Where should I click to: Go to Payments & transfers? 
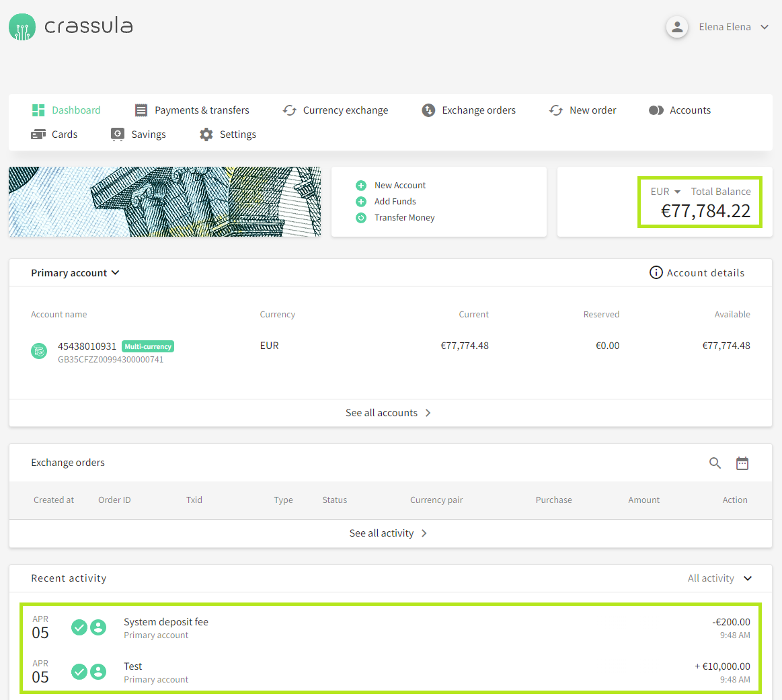(x=192, y=110)
